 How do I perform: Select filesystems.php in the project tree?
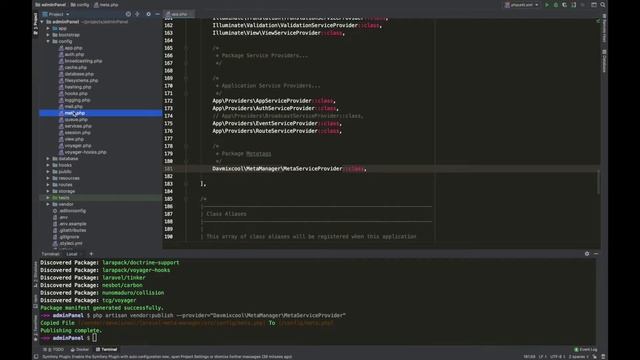coord(78,81)
